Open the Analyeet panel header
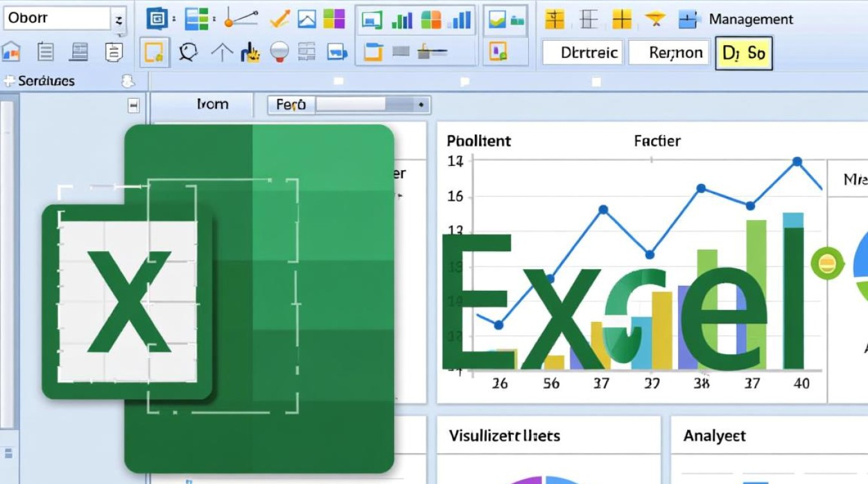The image size is (868, 484). coord(714,436)
